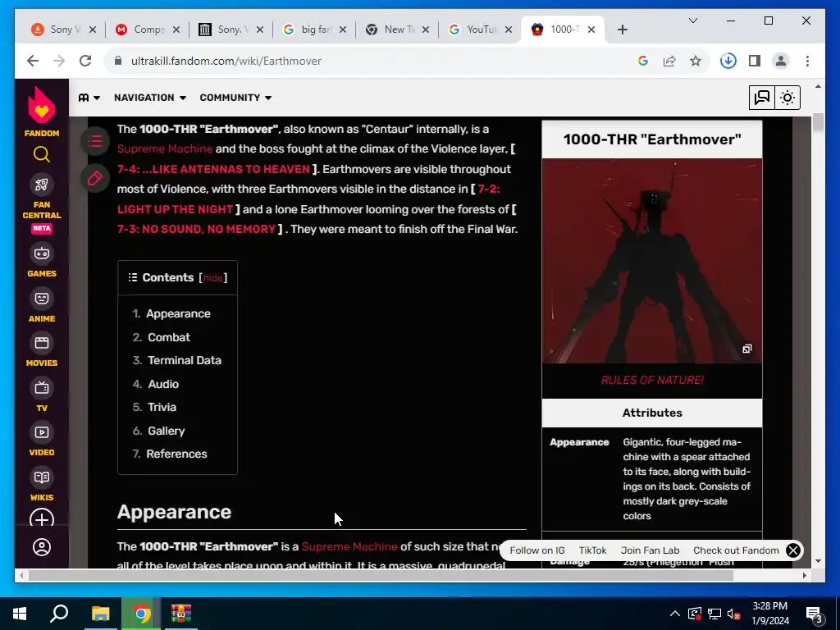Click the Check out Fandom link
The image size is (840, 630).
[736, 550]
